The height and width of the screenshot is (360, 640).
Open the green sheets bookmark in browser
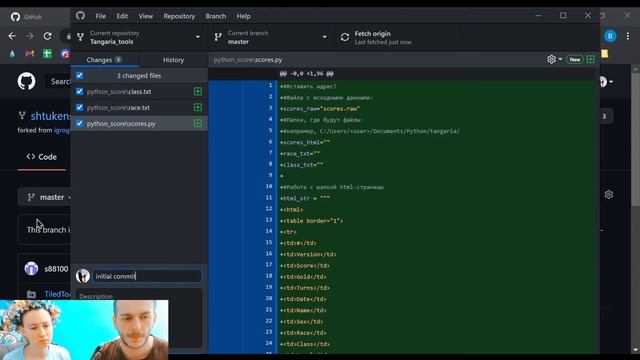pyautogui.click(x=47, y=53)
